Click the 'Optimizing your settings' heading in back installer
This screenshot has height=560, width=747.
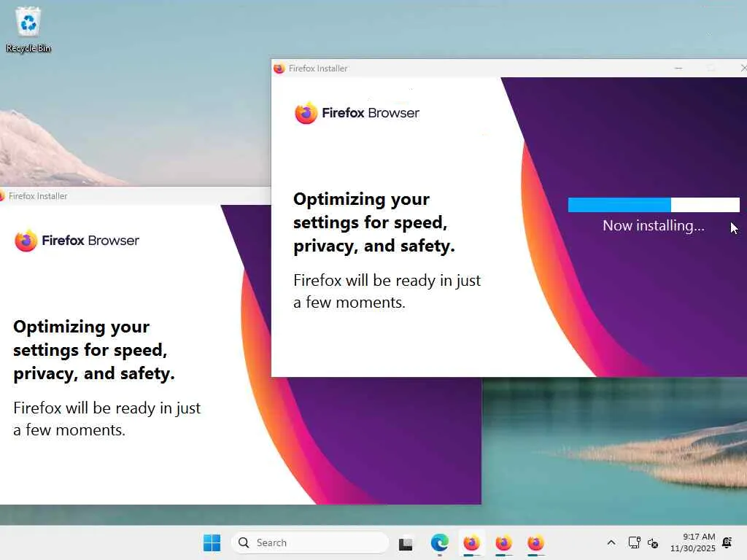click(94, 350)
